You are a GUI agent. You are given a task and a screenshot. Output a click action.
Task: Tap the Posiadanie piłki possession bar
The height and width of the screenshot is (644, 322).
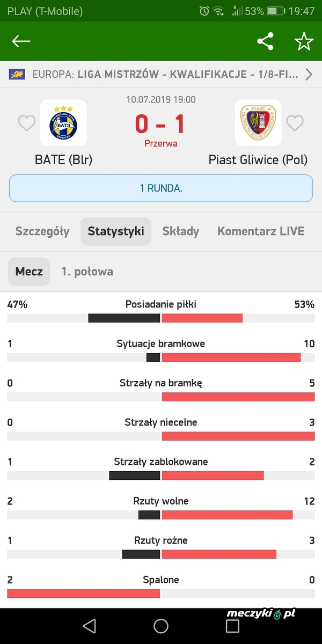point(161,318)
